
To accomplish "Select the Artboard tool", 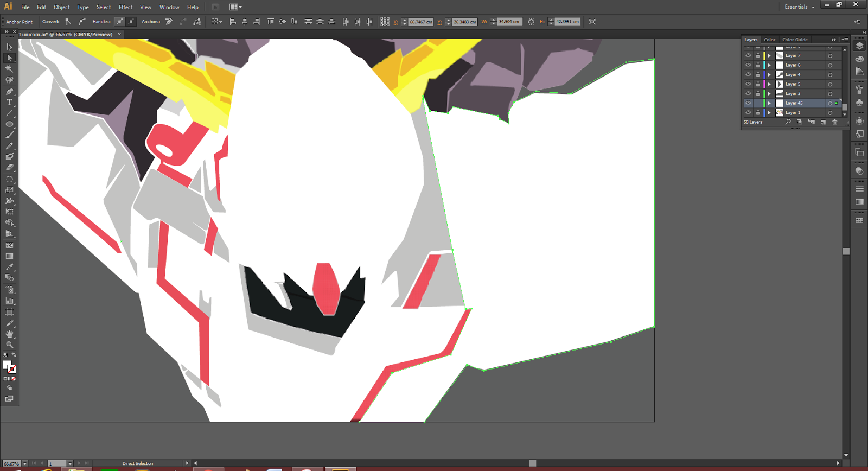I will tap(9, 312).
